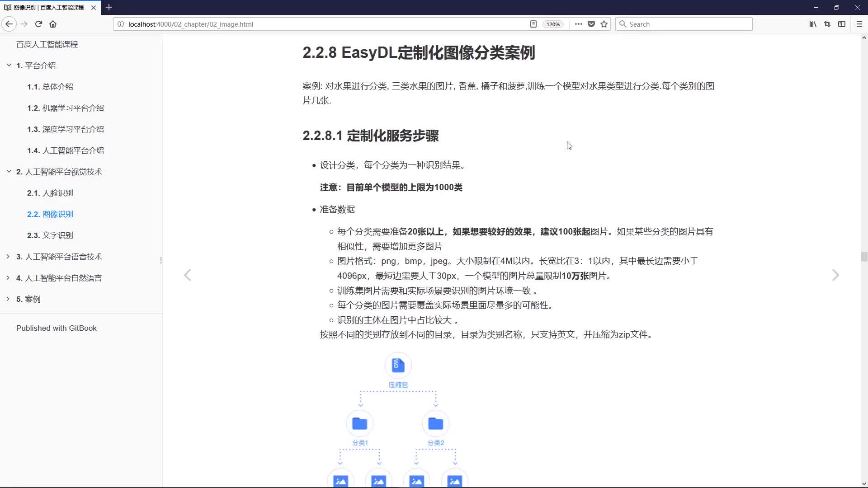
Task: Show sidebars icon
Action: tap(841, 24)
